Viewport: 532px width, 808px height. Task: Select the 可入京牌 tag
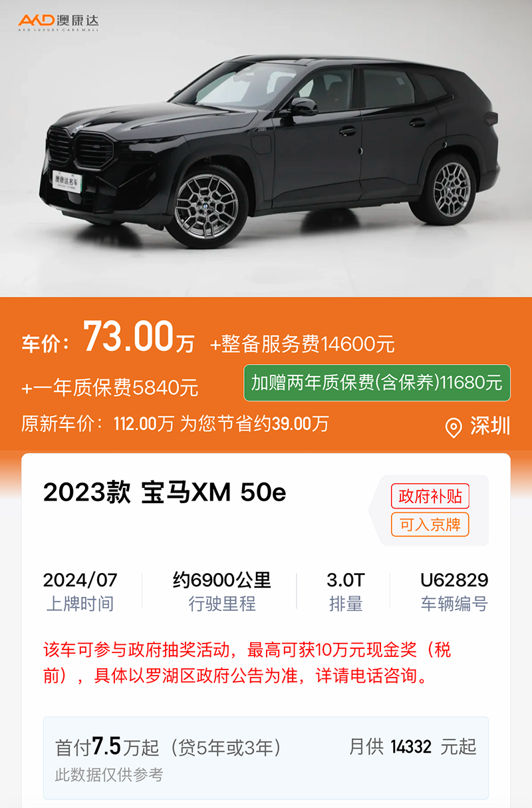[430, 524]
